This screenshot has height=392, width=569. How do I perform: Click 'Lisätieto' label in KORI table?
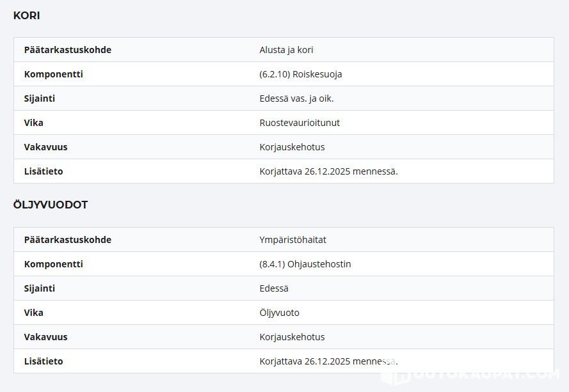44,171
